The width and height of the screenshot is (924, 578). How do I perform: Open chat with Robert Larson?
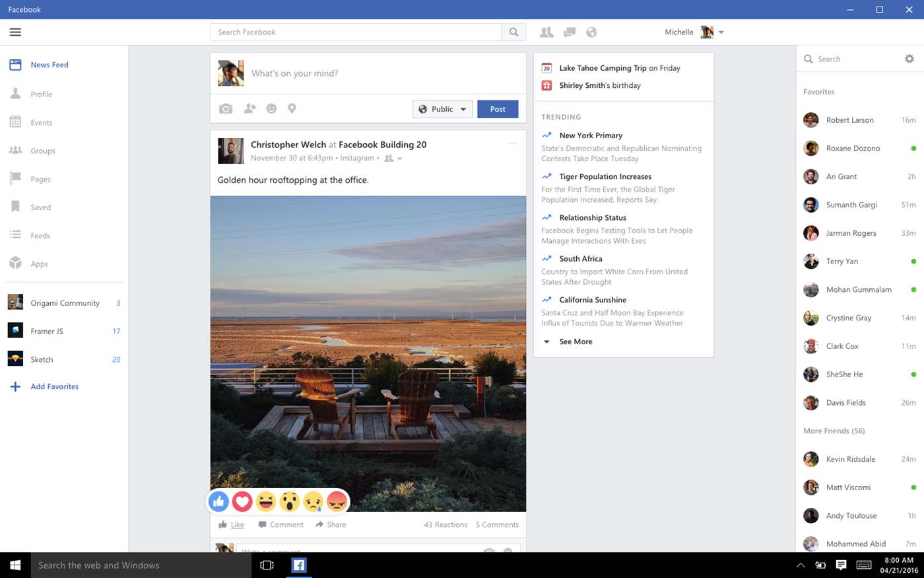(859, 120)
